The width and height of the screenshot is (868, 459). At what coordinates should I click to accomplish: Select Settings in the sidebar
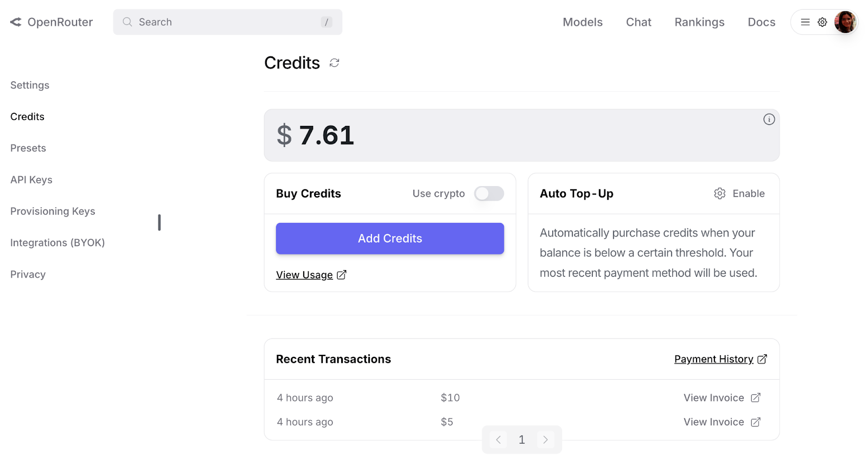click(30, 85)
